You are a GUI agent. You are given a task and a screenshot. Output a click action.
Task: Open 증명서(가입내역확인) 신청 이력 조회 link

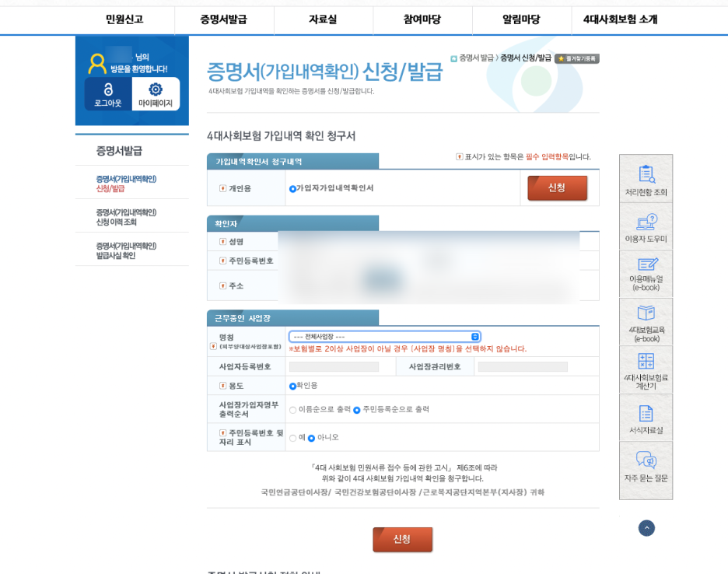pyautogui.click(x=126, y=217)
